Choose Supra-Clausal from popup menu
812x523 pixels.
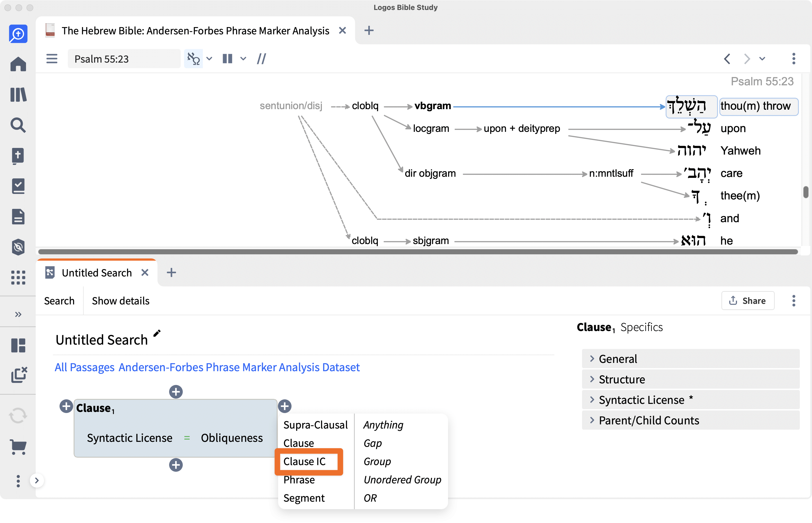316,425
